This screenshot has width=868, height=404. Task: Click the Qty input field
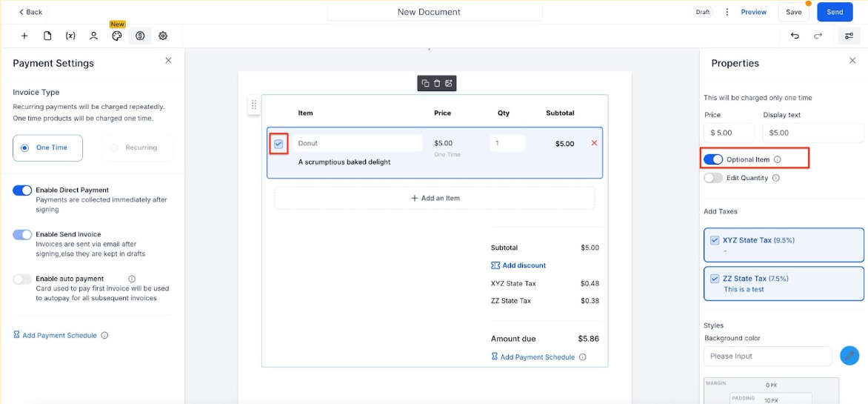pyautogui.click(x=507, y=143)
